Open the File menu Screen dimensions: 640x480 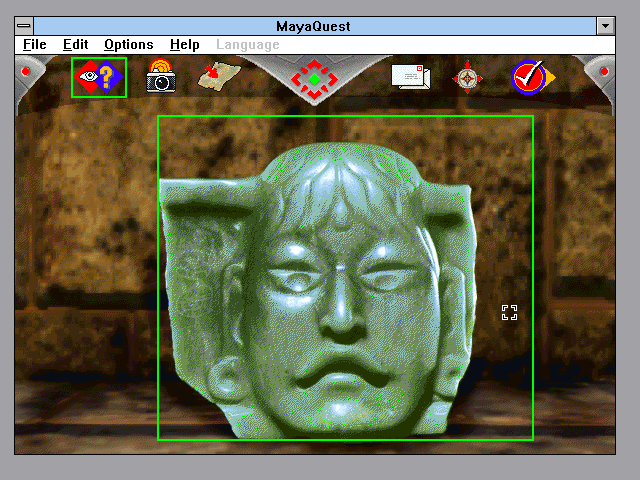pyautogui.click(x=35, y=44)
